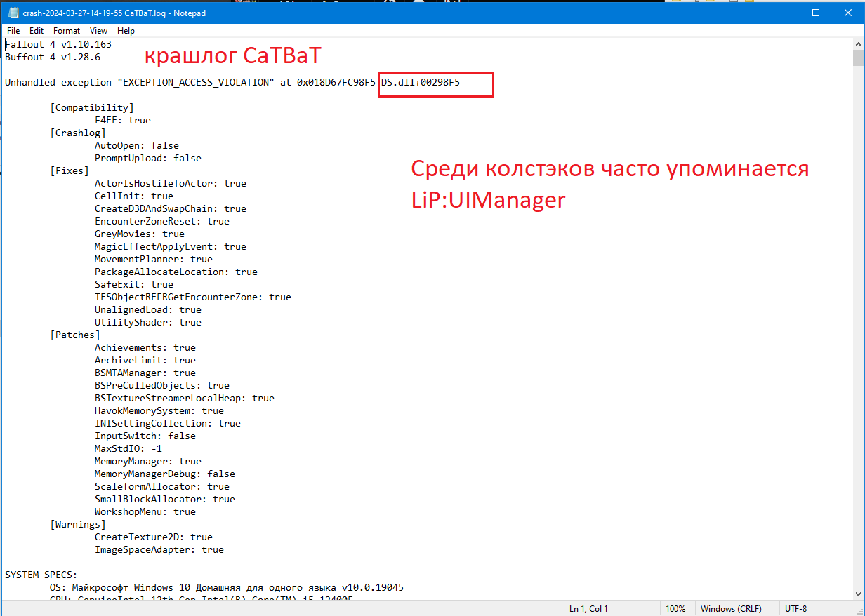The height and width of the screenshot is (616, 865).
Task: Maximize the Notepad window
Action: tap(816, 13)
